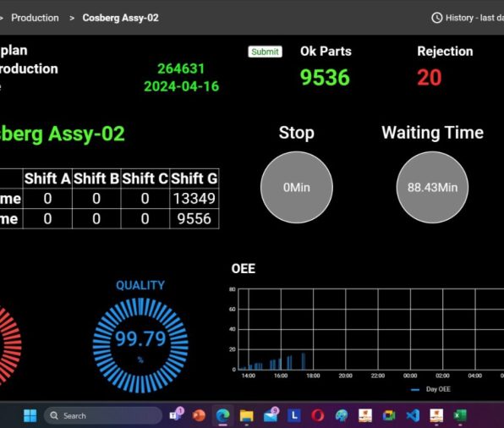
Task: Click the Shift G column header
Action: pos(194,178)
